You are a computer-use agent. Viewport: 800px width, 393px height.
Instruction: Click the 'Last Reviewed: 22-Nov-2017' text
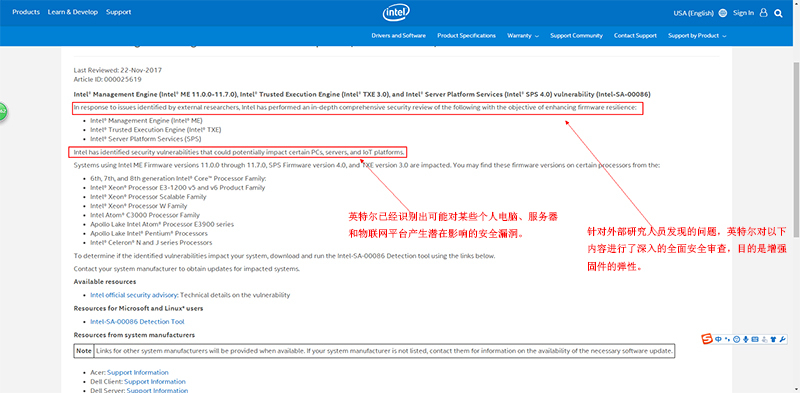point(118,70)
